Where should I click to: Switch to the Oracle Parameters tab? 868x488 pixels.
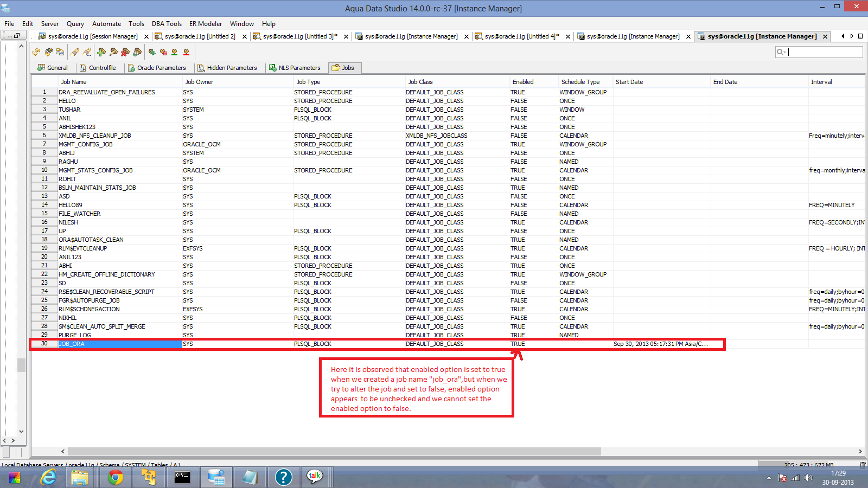[x=157, y=68]
